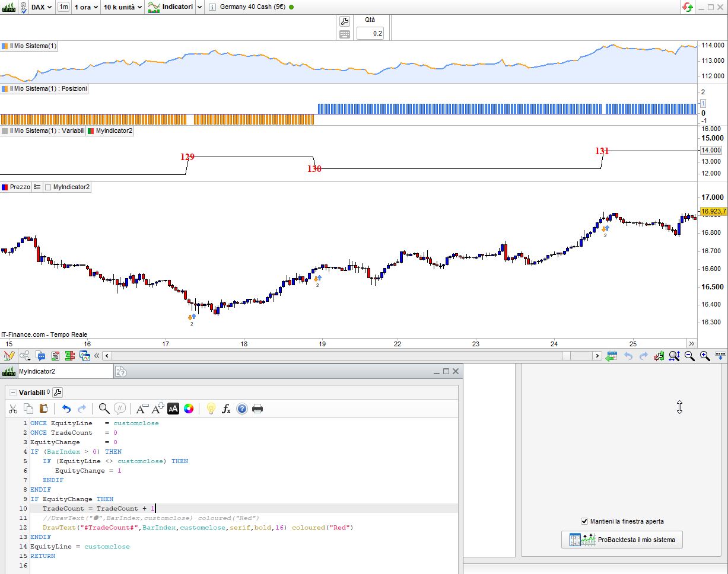Collapse chart toolbar with double-chevron
The height and width of the screenshot is (574, 728).
pyautogui.click(x=97, y=356)
